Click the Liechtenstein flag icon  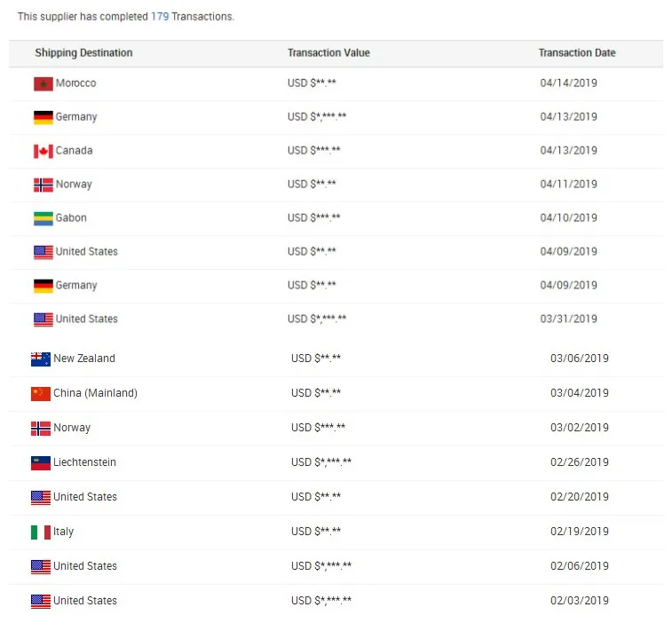(41, 463)
